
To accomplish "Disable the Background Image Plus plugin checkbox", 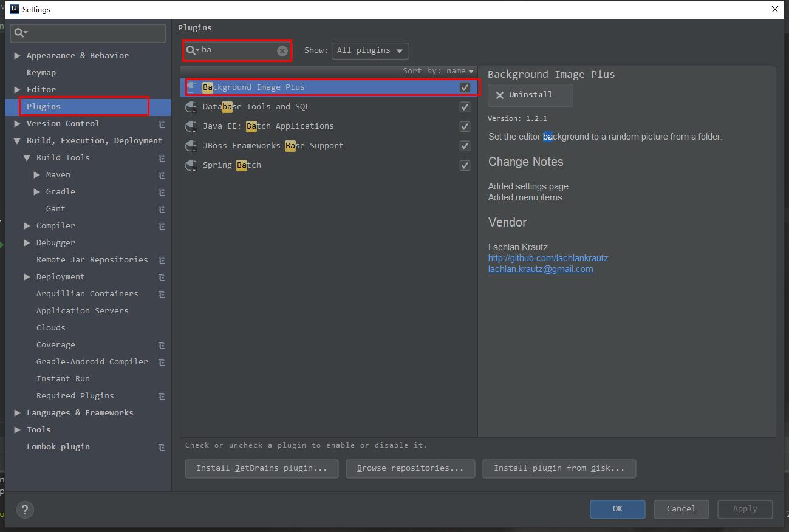I will pos(465,87).
